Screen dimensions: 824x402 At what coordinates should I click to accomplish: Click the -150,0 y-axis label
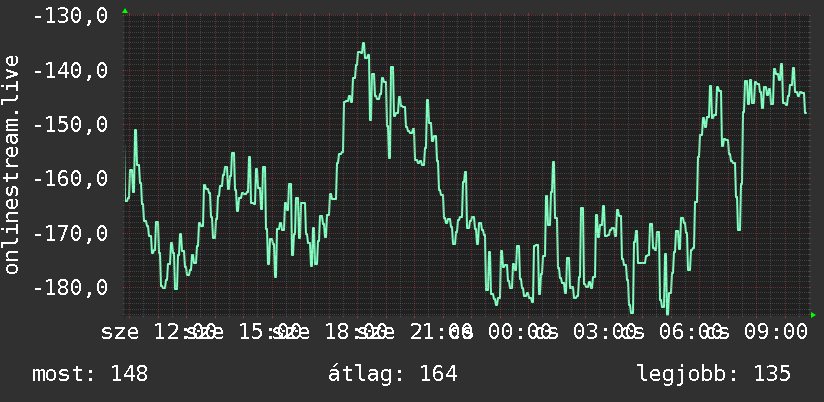click(x=70, y=125)
